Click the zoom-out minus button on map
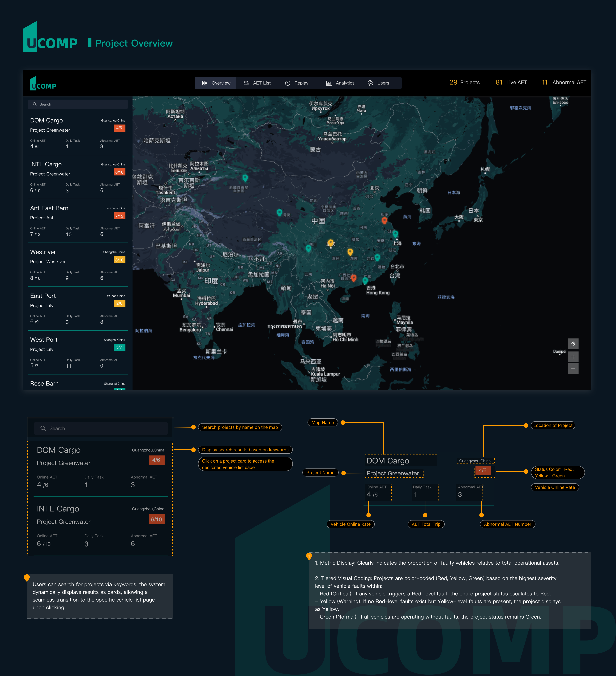Viewport: 616px width, 676px height. [x=573, y=368]
